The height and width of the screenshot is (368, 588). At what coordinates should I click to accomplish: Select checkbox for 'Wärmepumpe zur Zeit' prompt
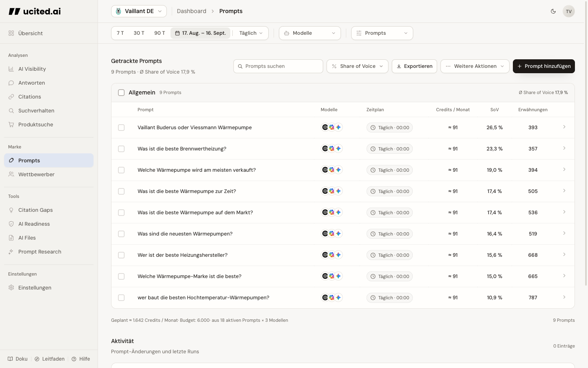(121, 191)
